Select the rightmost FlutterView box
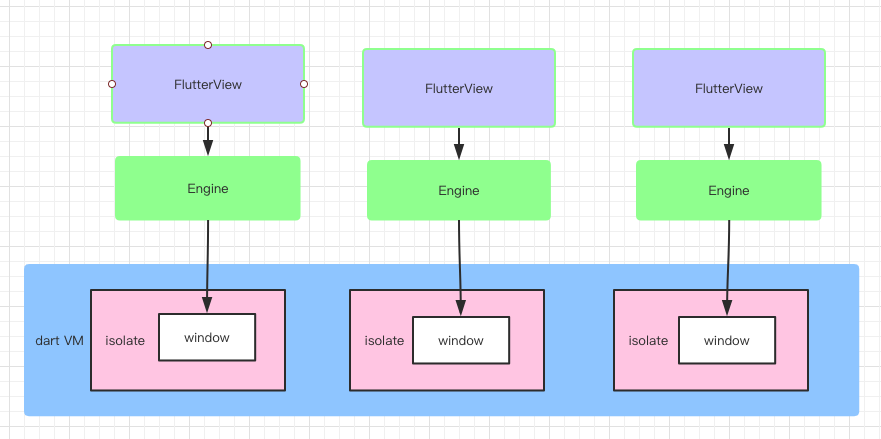The height and width of the screenshot is (439, 881). click(729, 88)
